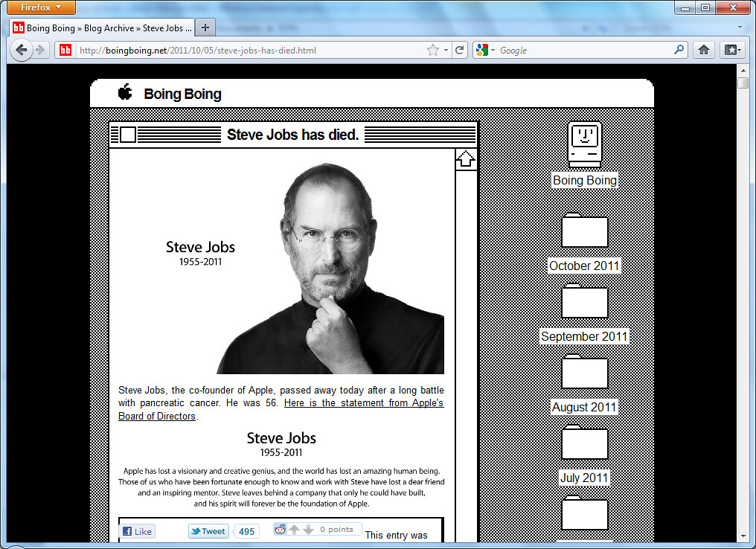The image size is (756, 549).
Task: Click the Tweet button
Action: (208, 531)
